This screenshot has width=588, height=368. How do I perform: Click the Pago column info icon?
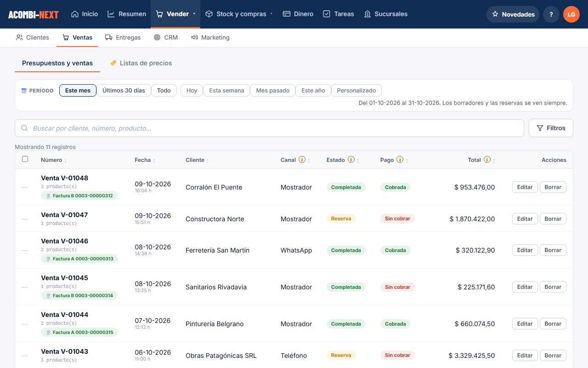click(x=400, y=160)
